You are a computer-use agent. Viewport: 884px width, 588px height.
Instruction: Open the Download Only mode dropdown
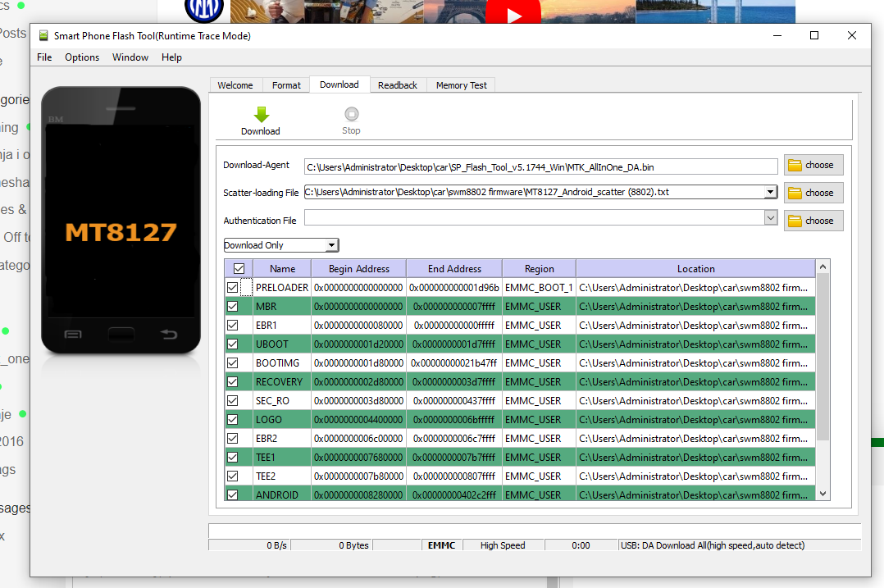point(331,245)
